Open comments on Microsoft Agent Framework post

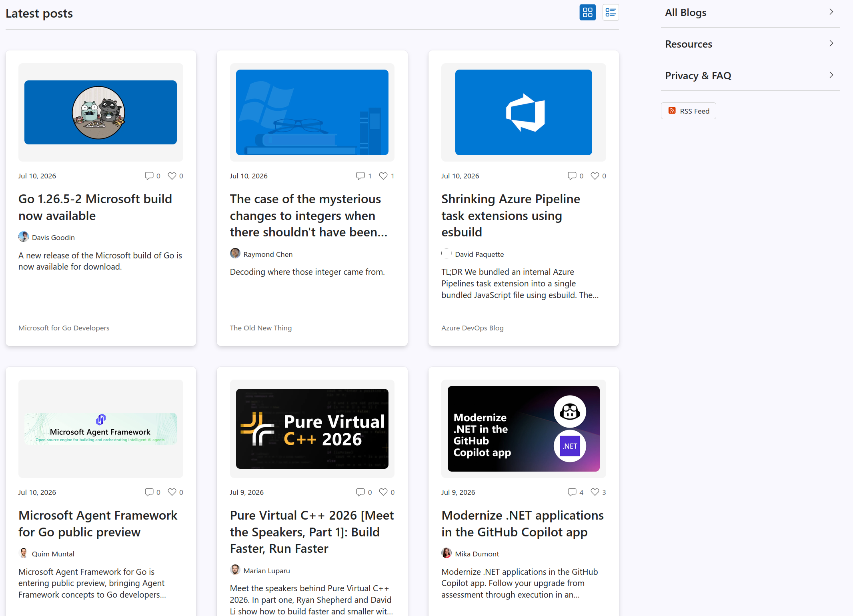pyautogui.click(x=149, y=492)
